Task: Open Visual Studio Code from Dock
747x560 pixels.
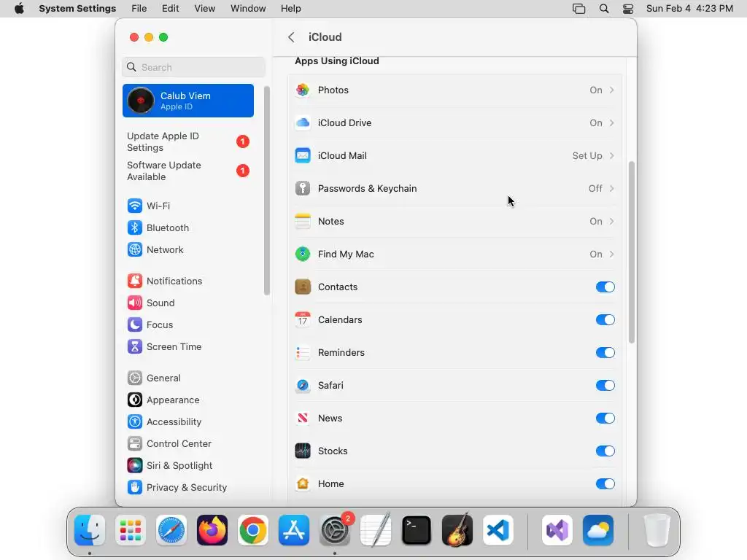Action: [x=498, y=530]
